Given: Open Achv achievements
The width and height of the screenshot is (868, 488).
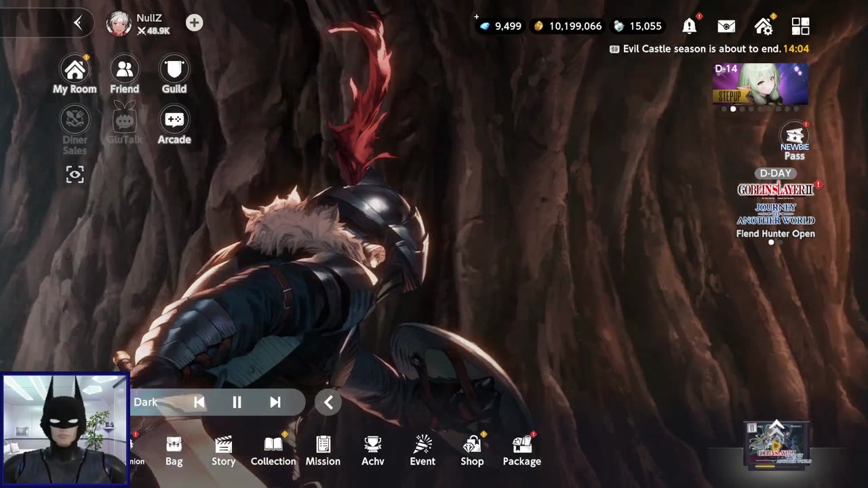Looking at the screenshot, I should coord(372,451).
